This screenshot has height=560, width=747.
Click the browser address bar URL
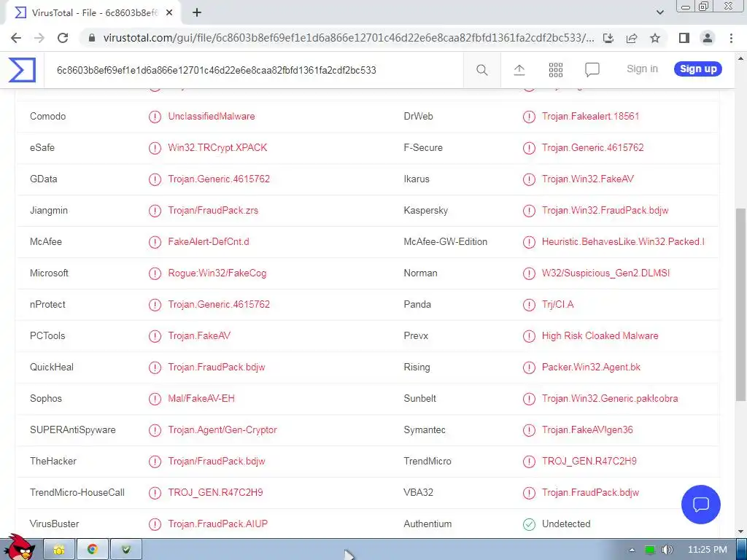[x=348, y=38]
